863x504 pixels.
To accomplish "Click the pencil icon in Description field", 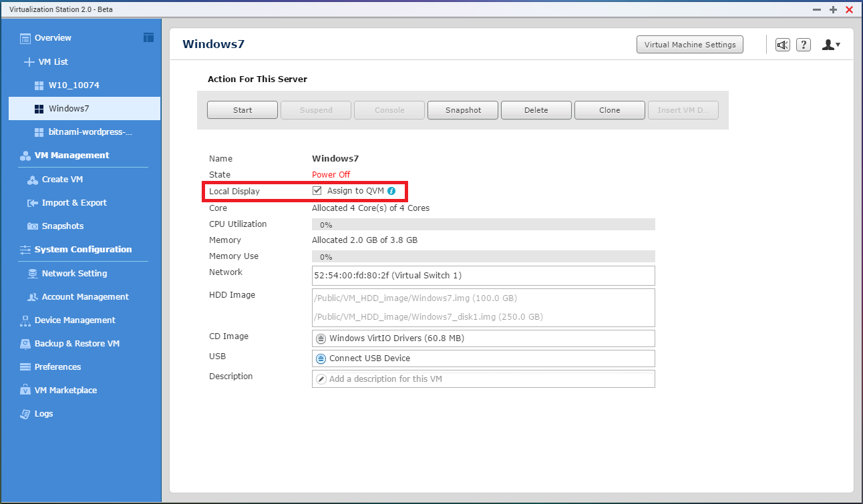I will click(x=321, y=379).
